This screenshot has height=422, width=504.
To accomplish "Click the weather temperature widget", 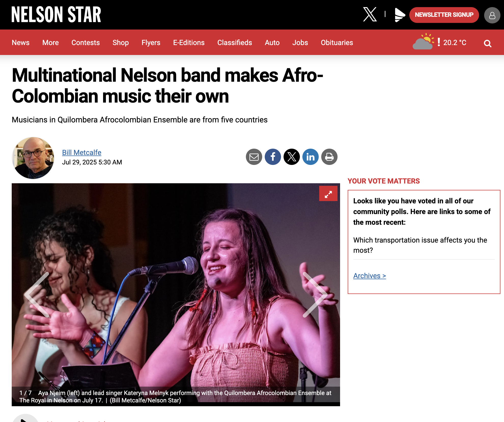I will 440,42.
